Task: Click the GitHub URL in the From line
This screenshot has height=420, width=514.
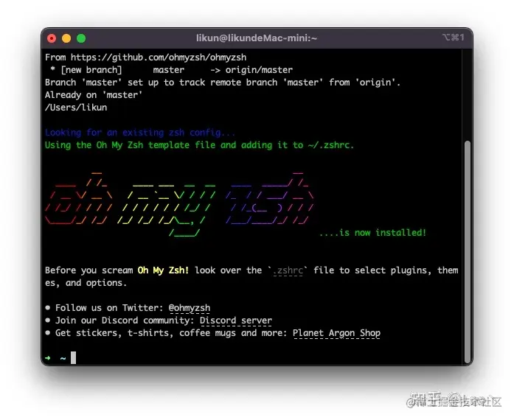Action: click(159, 57)
